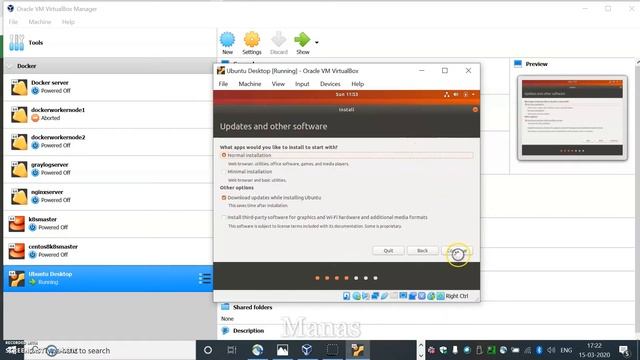Select the graylogserver VM
The width and height of the screenshot is (640, 360).
[109, 169]
